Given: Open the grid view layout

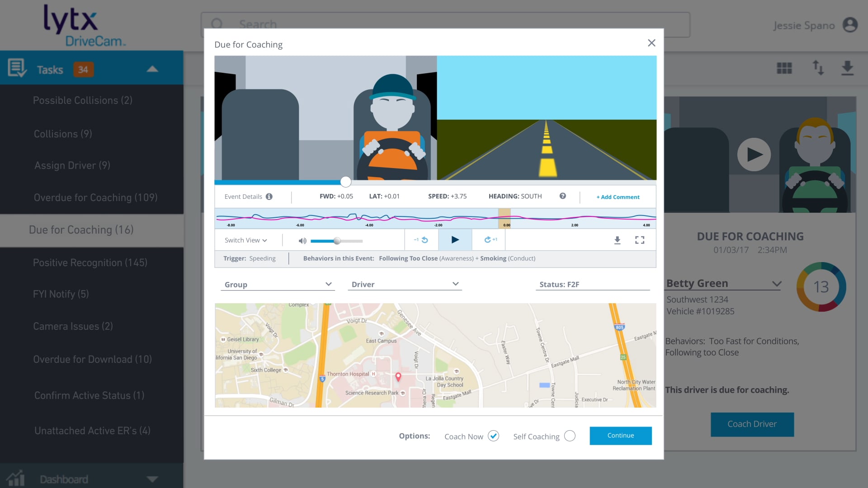Looking at the screenshot, I should [784, 68].
